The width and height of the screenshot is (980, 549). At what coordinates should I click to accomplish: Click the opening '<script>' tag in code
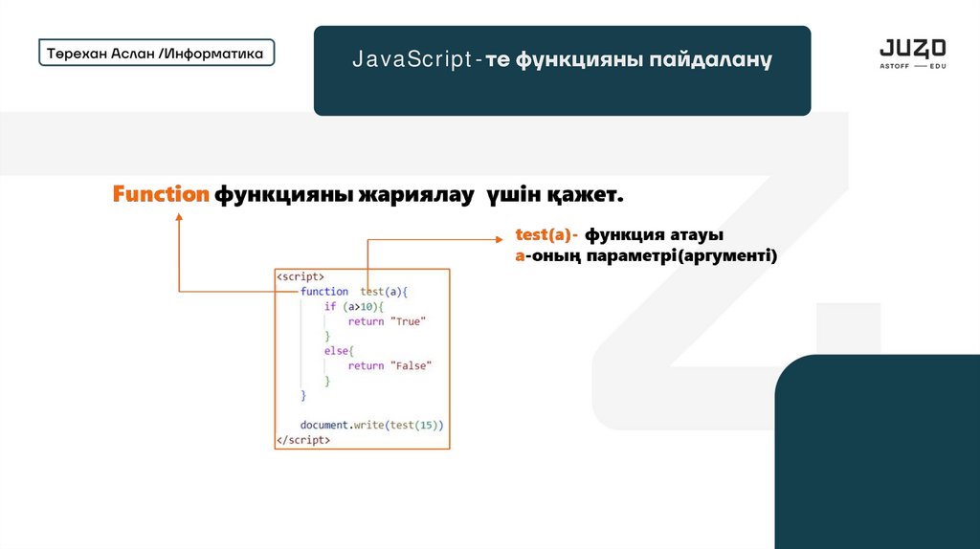pos(301,276)
